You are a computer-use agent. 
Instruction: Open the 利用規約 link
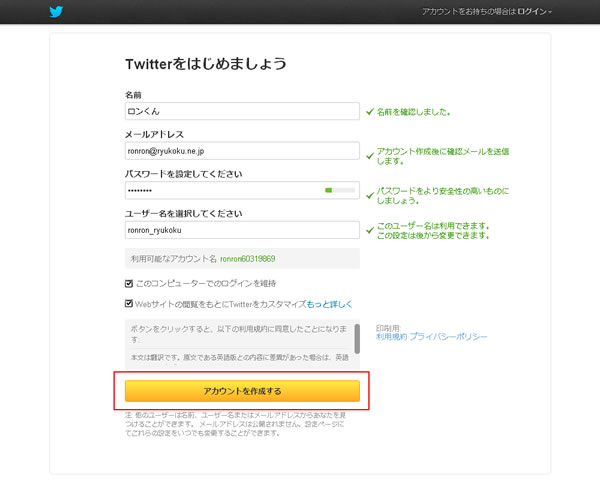[391, 337]
